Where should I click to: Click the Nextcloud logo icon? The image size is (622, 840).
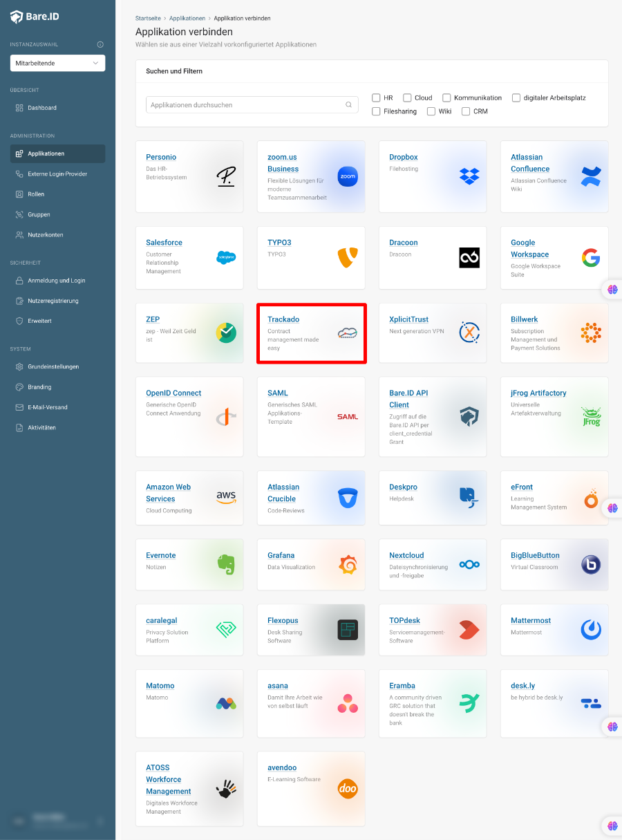[x=469, y=565]
